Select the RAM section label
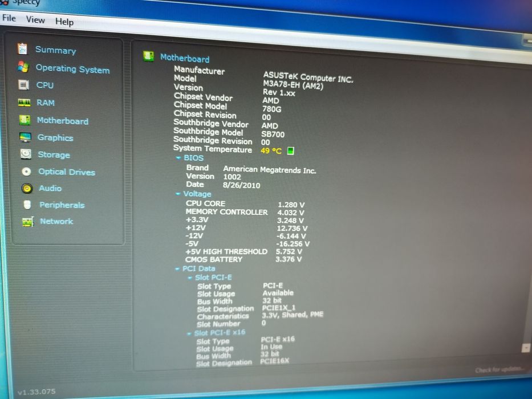Viewport: 532px width, 399px height. coord(46,103)
